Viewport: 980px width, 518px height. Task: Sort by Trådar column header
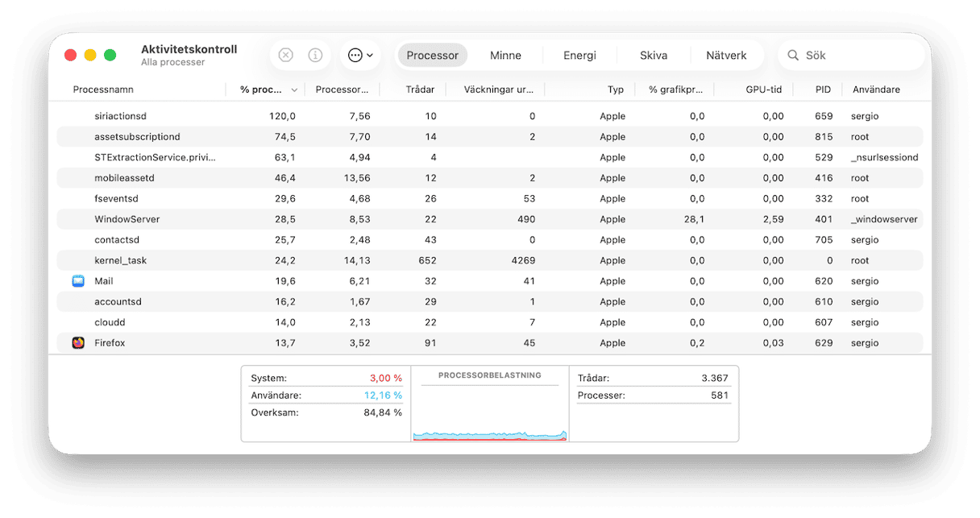click(x=420, y=89)
